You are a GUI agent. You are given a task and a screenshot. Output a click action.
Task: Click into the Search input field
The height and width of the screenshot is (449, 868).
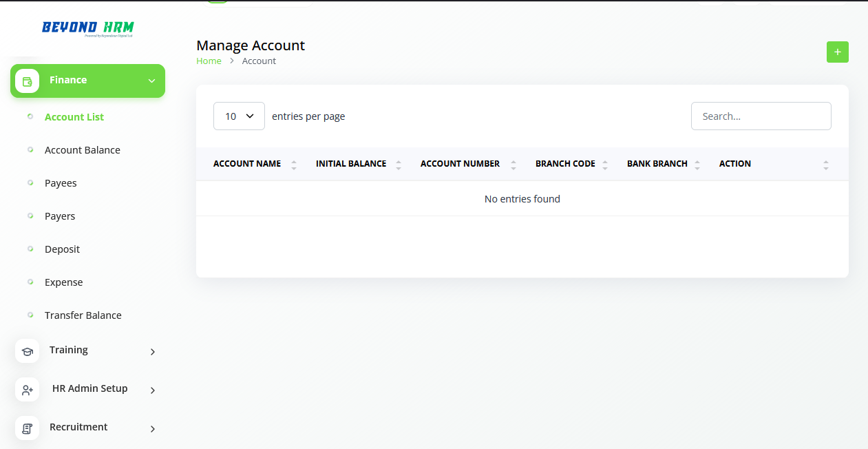click(x=761, y=116)
